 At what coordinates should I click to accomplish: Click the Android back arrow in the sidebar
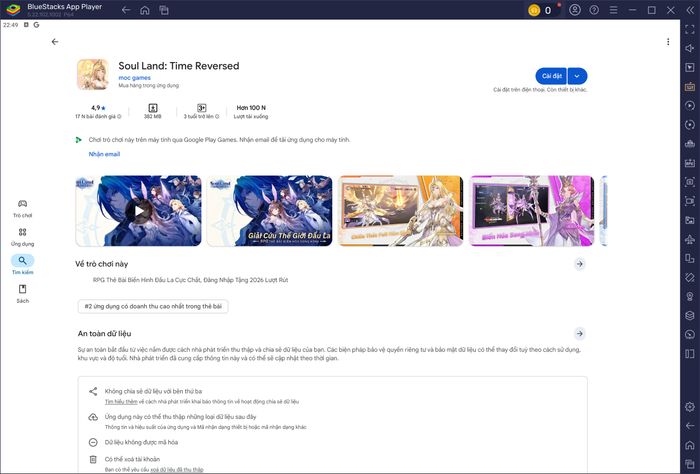(690, 426)
